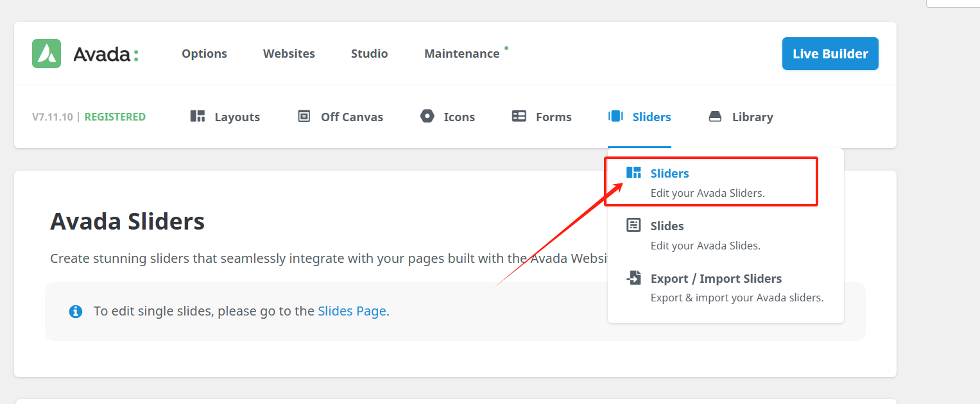This screenshot has width=980, height=404.
Task: Open Layouts via its grid icon
Action: [198, 117]
